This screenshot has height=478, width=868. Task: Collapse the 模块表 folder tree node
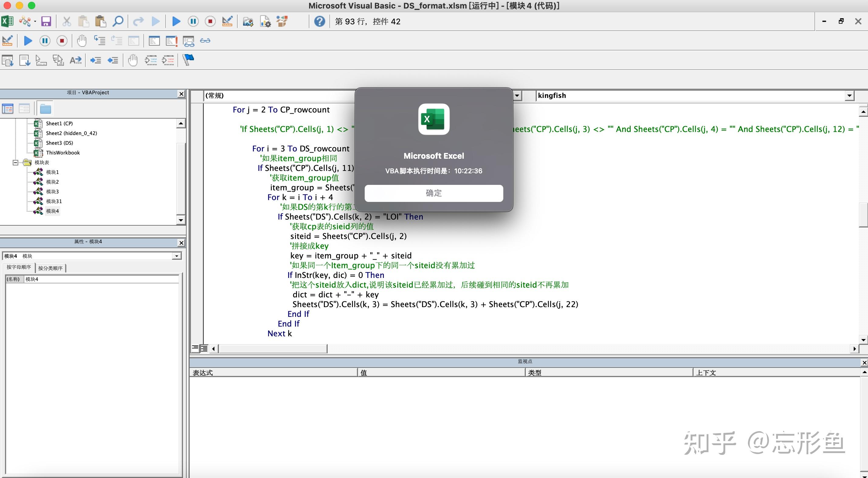[x=15, y=162]
